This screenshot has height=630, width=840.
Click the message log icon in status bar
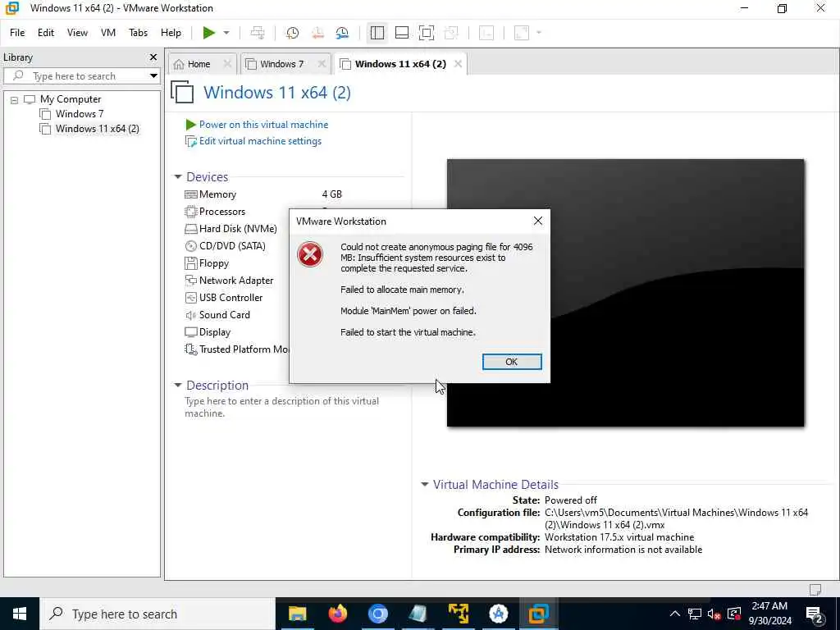(x=815, y=589)
